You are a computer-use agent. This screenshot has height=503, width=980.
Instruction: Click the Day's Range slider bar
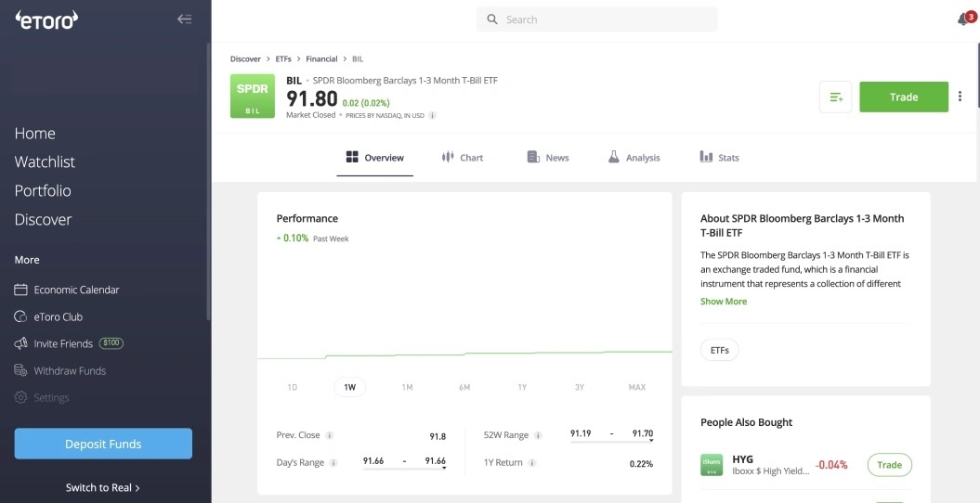point(404,470)
